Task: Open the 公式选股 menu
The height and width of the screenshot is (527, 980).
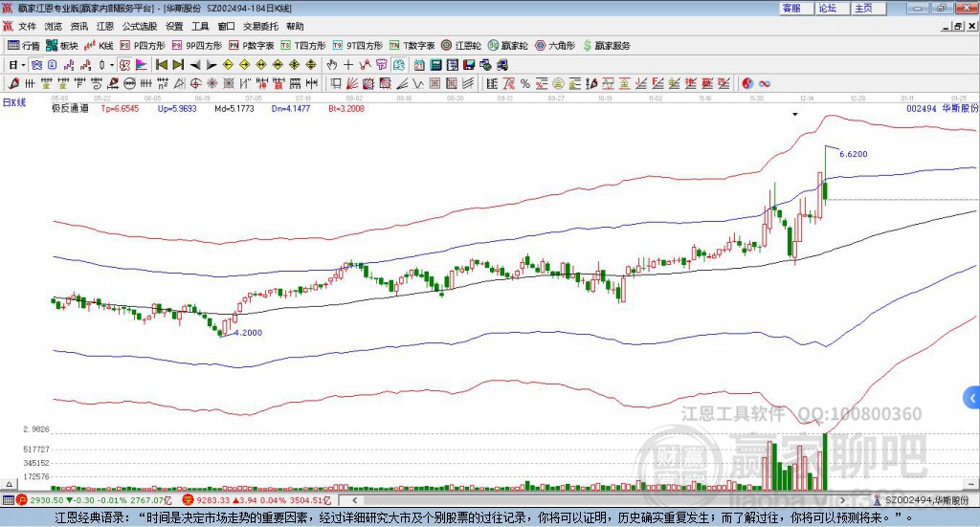Action: pyautogui.click(x=139, y=26)
